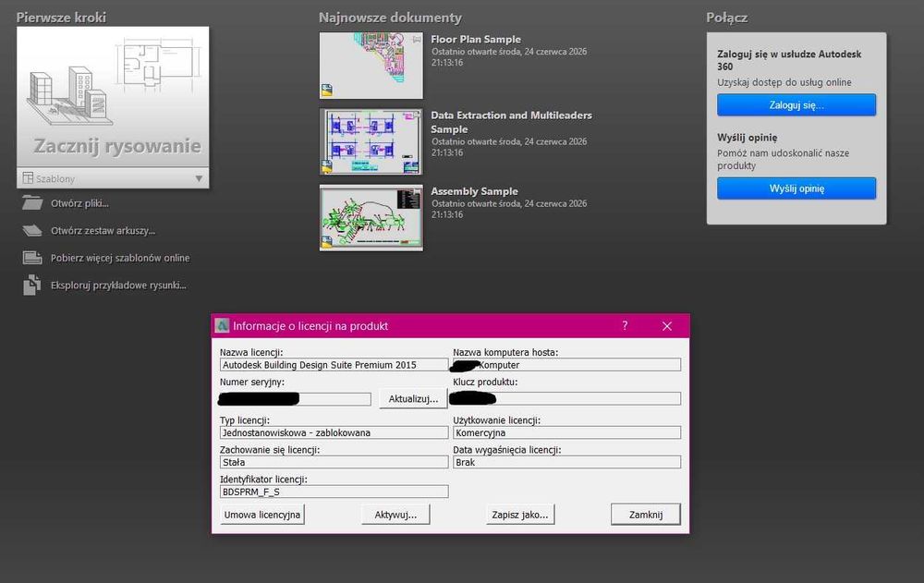Select Eksploruj przykładowe rysunki... link
924x583 pixels.
click(118, 285)
